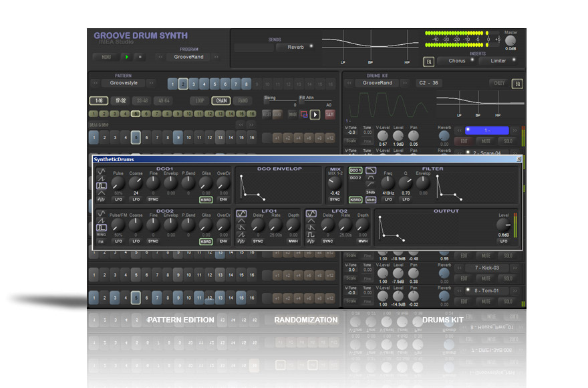Image resolution: width=588 pixels, height=388 pixels.
Task: Go to next program after GrooveRand
Action: pos(216,58)
